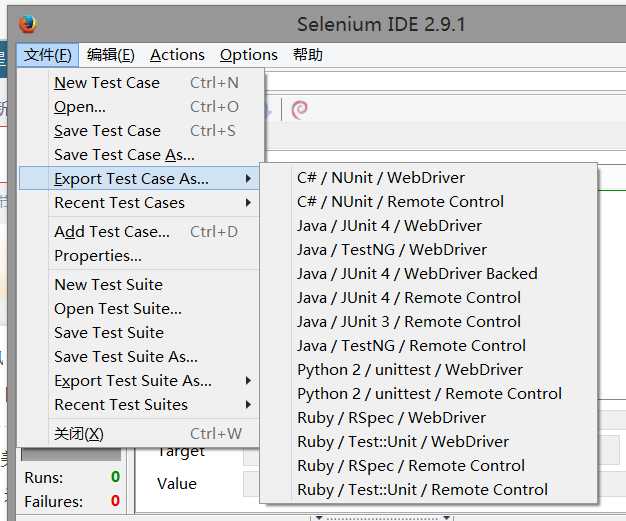Choose 关闭(X) to close the window
This screenshot has width=626, height=521.
pyautogui.click(x=141, y=434)
